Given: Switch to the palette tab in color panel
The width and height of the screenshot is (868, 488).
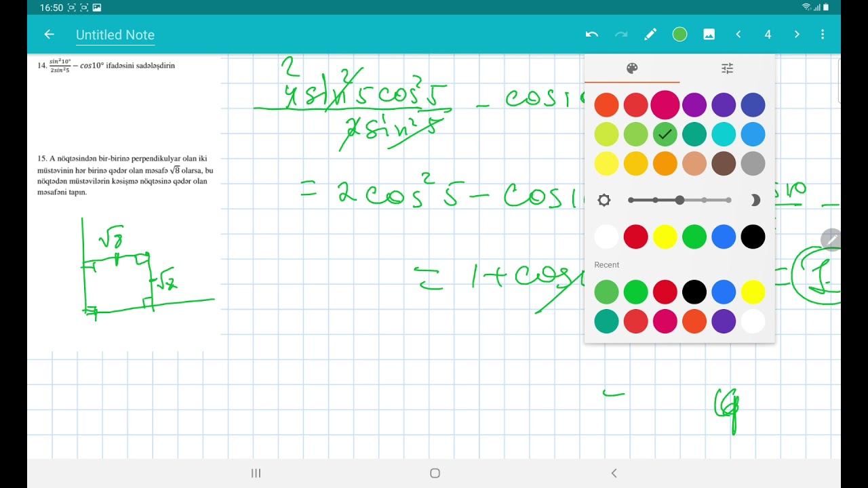Looking at the screenshot, I should click(632, 68).
